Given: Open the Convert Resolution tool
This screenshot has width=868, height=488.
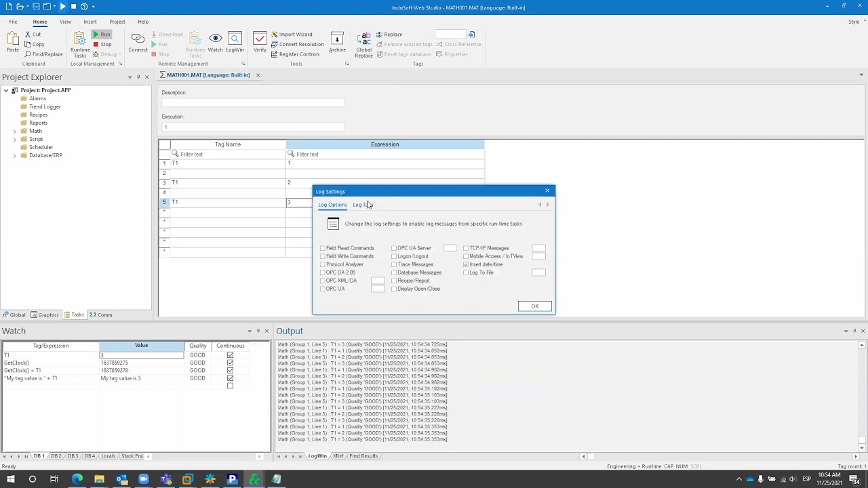Looking at the screenshot, I should click(x=297, y=45).
